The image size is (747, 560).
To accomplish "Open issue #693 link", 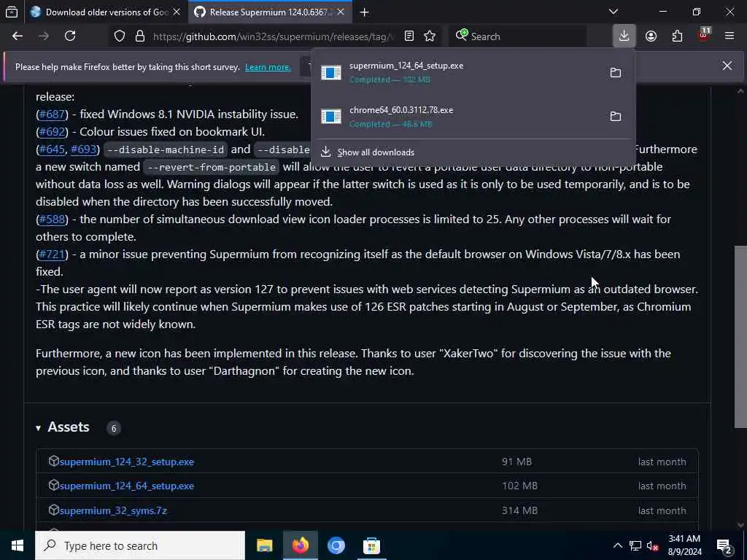I will pyautogui.click(x=84, y=149).
